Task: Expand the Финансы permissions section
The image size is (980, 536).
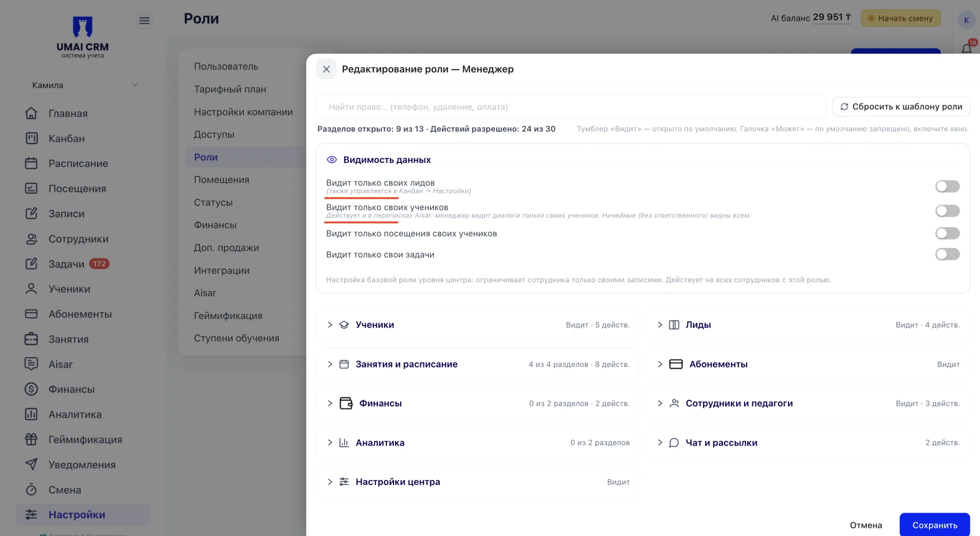Action: 478,403
